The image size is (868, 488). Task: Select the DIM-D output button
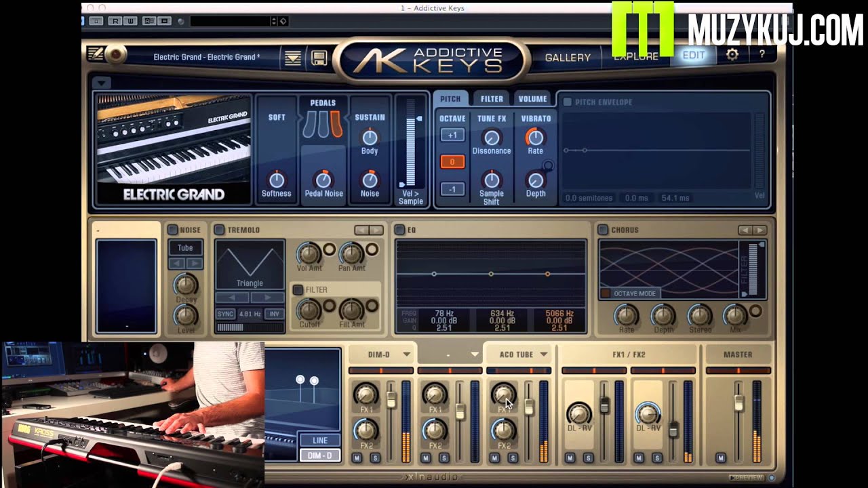(320, 455)
